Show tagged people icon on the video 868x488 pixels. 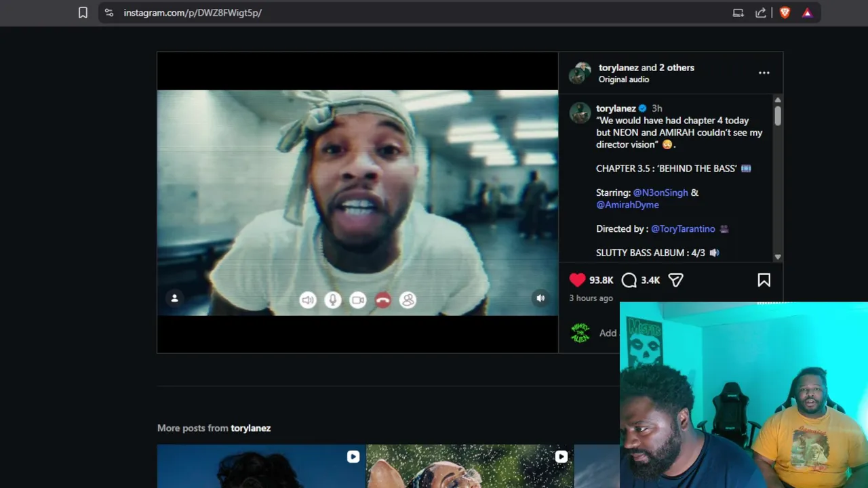174,298
